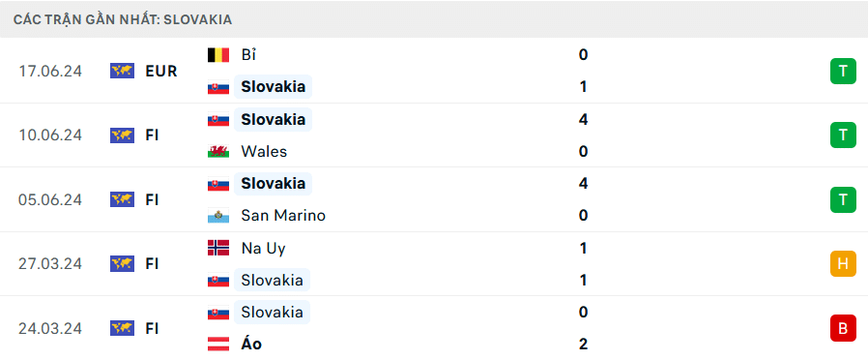Click the San Marino flag icon
868x360 pixels.
(218, 216)
